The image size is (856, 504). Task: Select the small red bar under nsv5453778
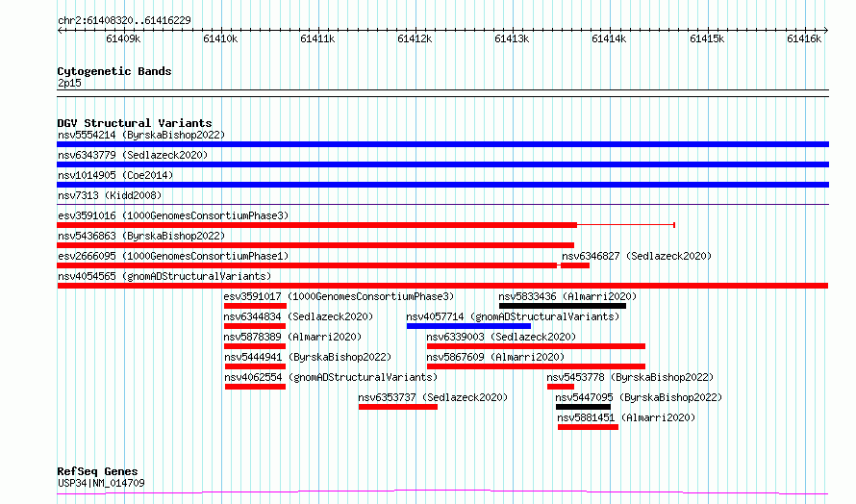(561, 387)
